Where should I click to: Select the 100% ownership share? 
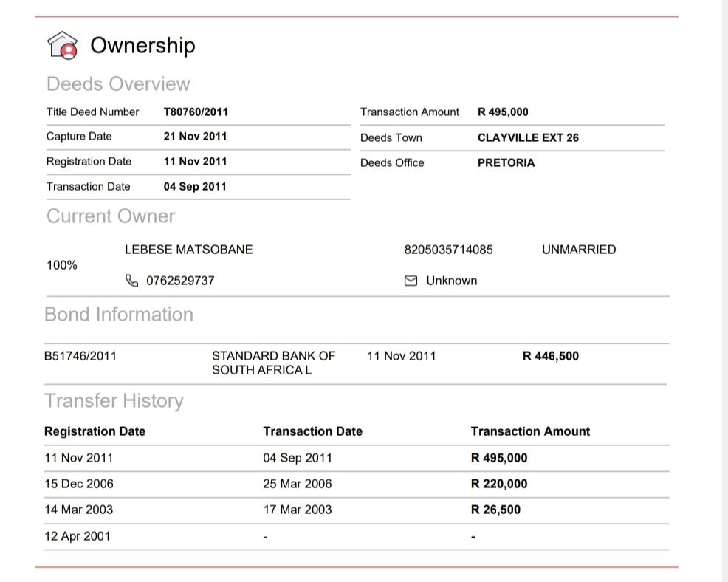tap(62, 265)
